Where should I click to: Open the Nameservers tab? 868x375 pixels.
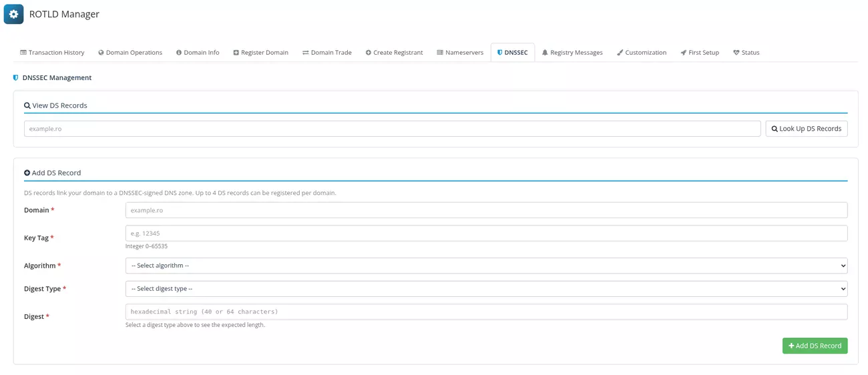coord(460,53)
